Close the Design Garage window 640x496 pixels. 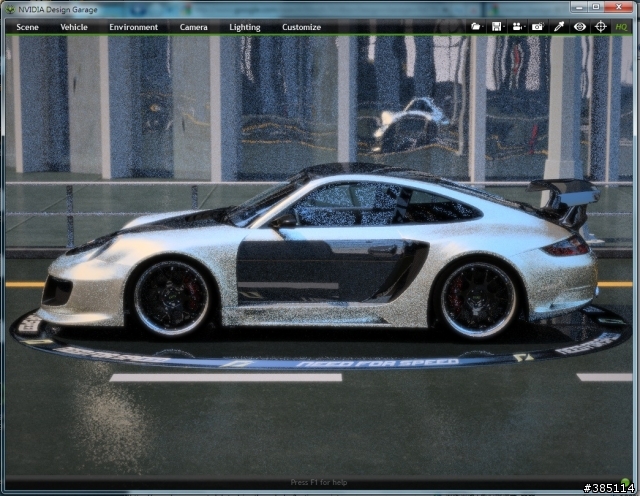point(618,7)
